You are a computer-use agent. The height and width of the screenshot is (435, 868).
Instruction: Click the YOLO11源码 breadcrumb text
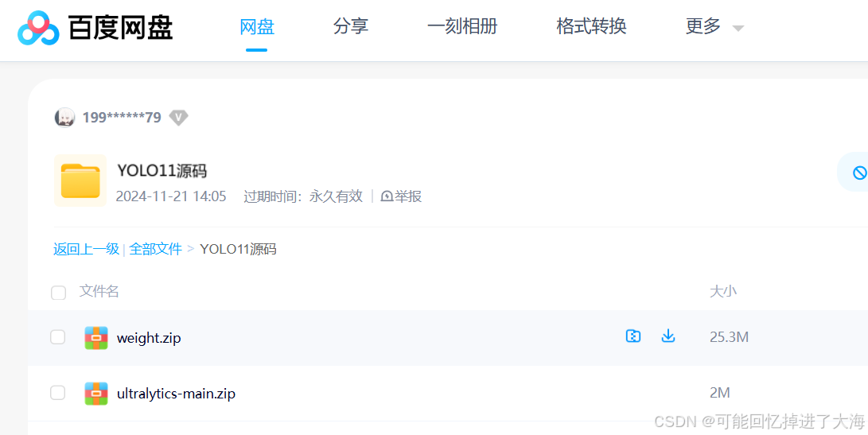(x=238, y=249)
